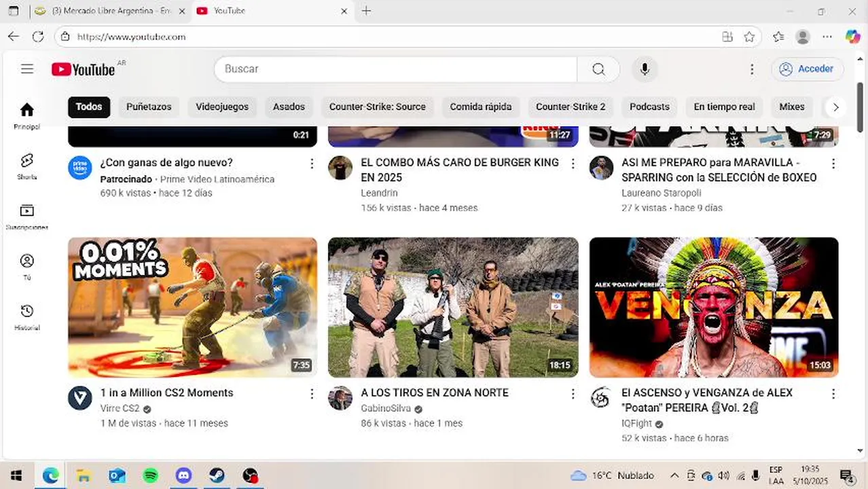Select the Comida rápida filter chip
868x489 pixels.
(x=481, y=107)
